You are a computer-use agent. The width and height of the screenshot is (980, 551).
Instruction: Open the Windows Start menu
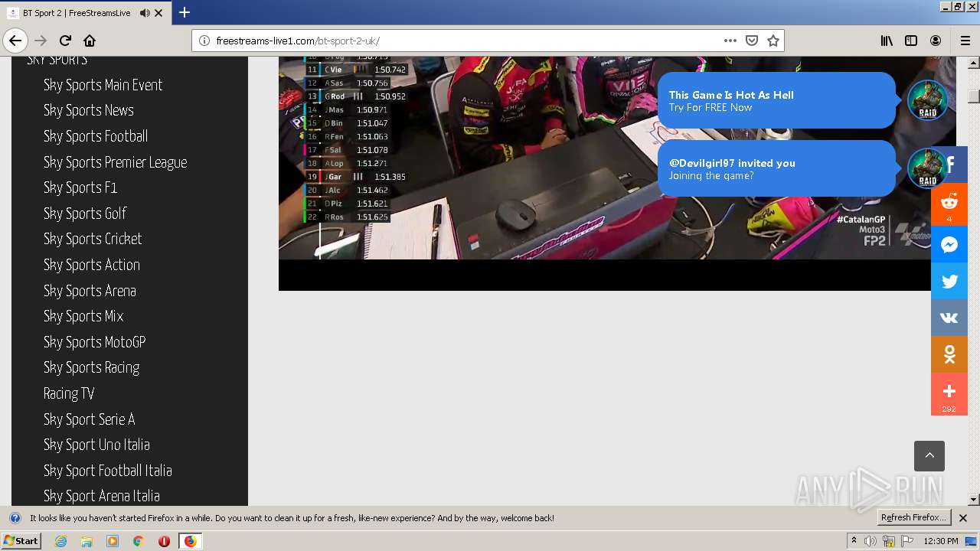click(x=21, y=540)
